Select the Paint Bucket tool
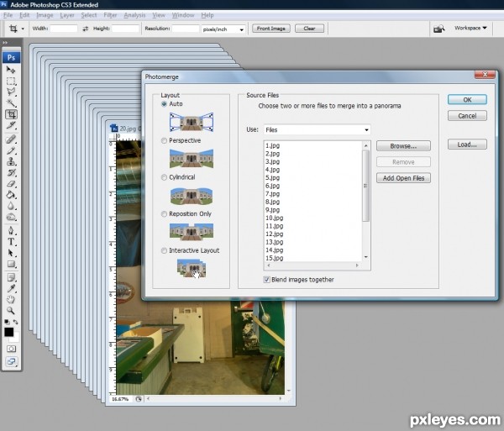 click(x=11, y=195)
